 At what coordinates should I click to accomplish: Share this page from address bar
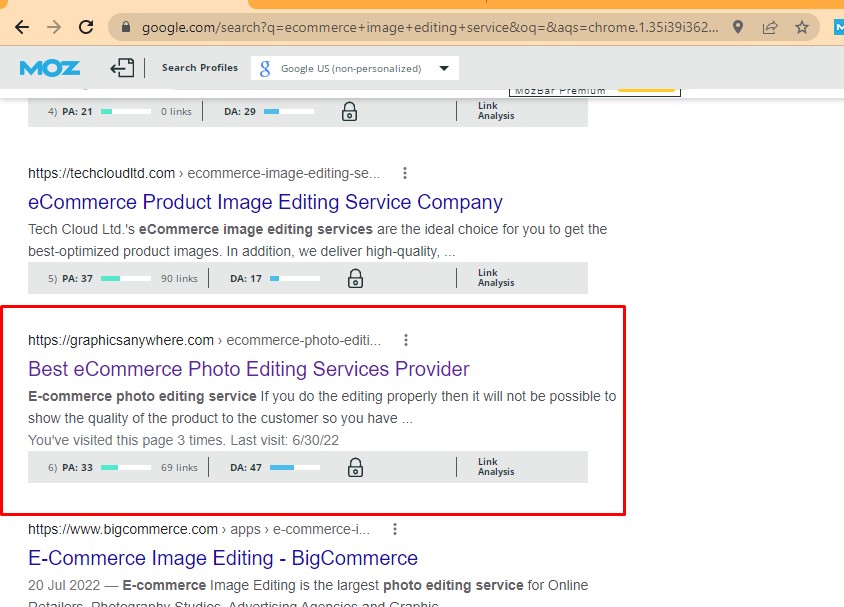(x=770, y=27)
